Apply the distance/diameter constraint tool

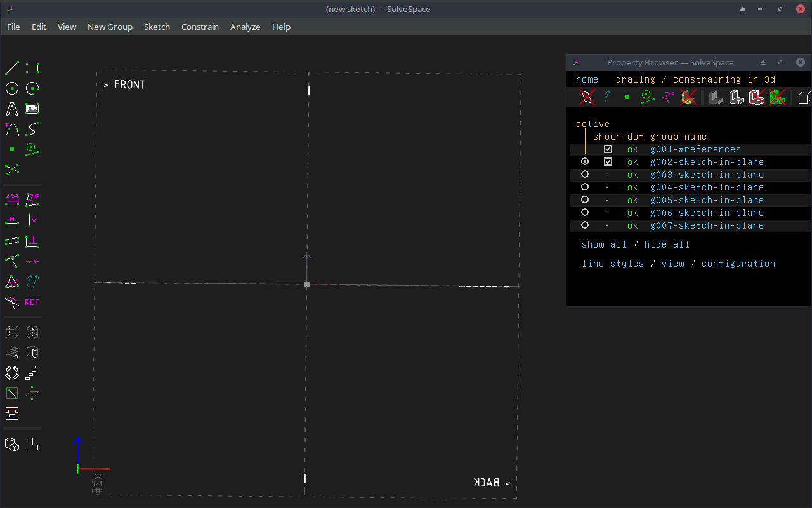12,199
